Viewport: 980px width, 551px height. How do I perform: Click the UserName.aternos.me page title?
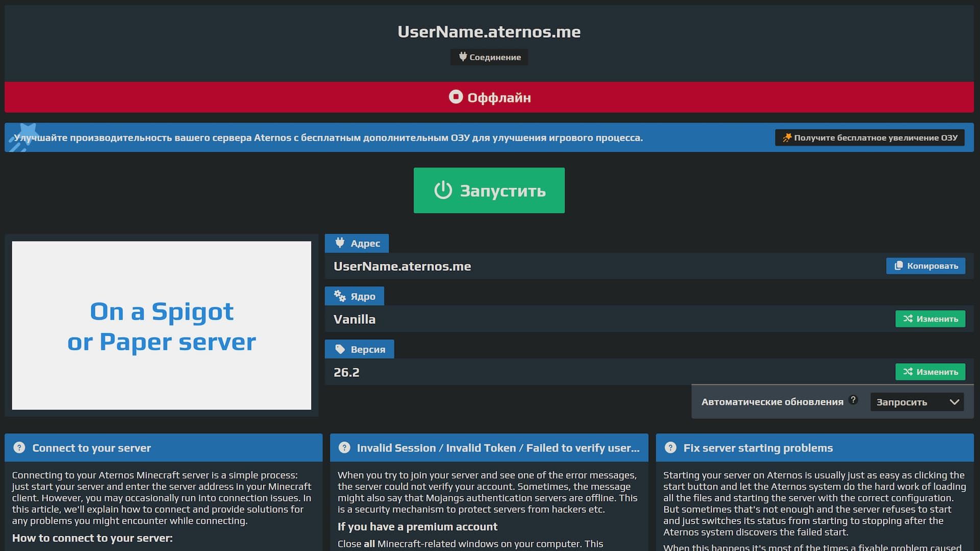point(489,32)
